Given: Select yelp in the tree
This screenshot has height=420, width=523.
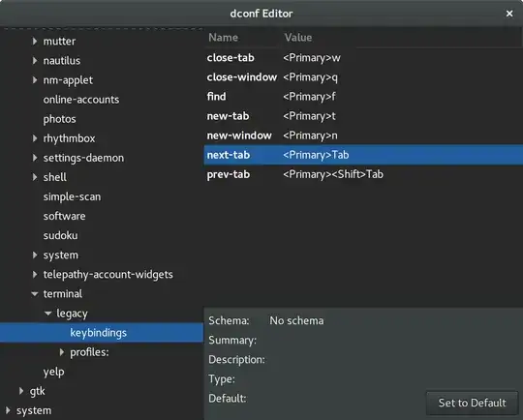Looking at the screenshot, I should coord(53,372).
